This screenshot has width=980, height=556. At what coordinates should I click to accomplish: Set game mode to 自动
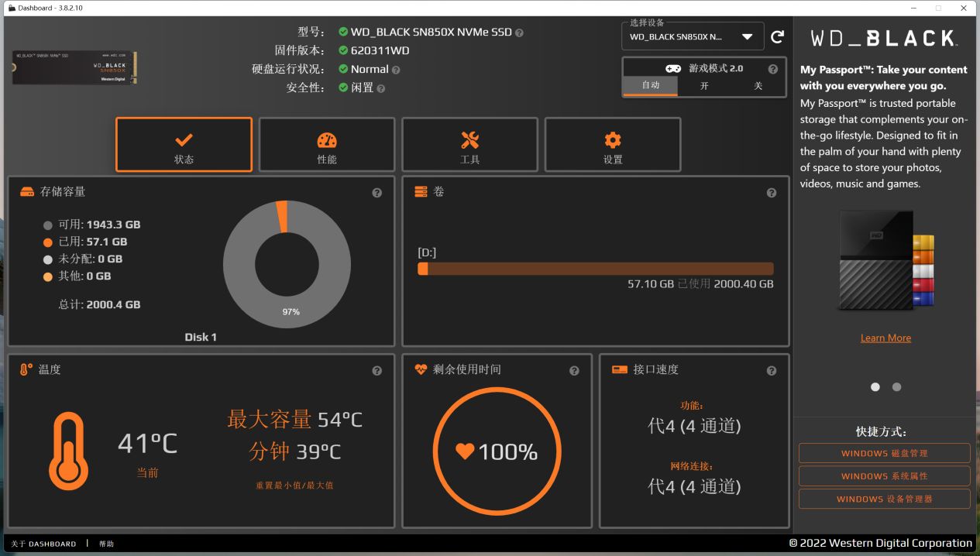651,85
